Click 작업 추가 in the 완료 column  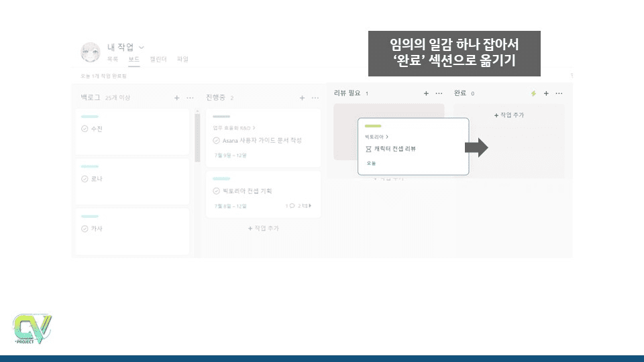pos(509,115)
